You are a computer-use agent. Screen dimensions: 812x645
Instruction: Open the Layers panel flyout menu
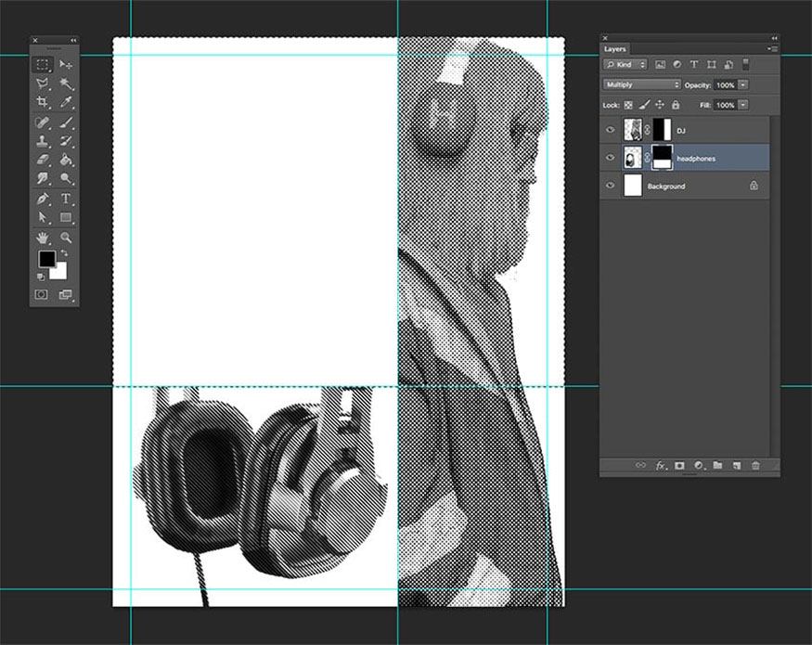772,48
